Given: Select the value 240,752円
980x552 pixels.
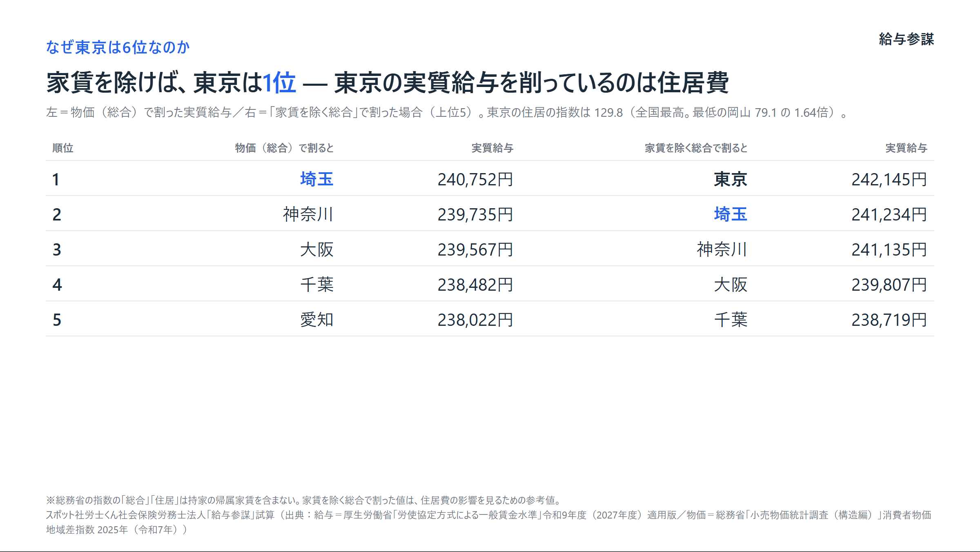Looking at the screenshot, I should (x=475, y=179).
